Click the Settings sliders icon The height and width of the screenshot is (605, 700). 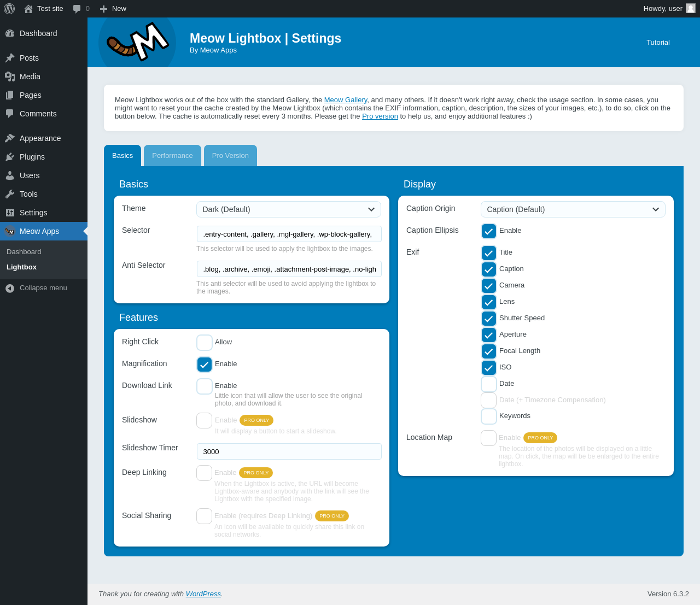[x=10, y=213]
